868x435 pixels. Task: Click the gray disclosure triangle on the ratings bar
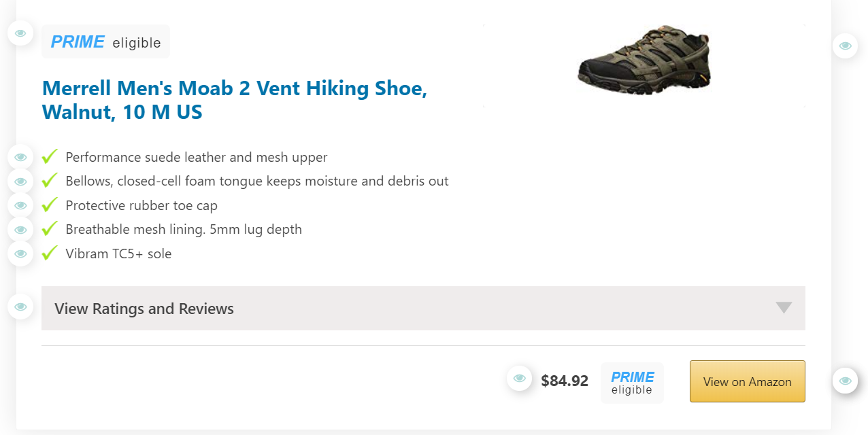click(x=783, y=308)
